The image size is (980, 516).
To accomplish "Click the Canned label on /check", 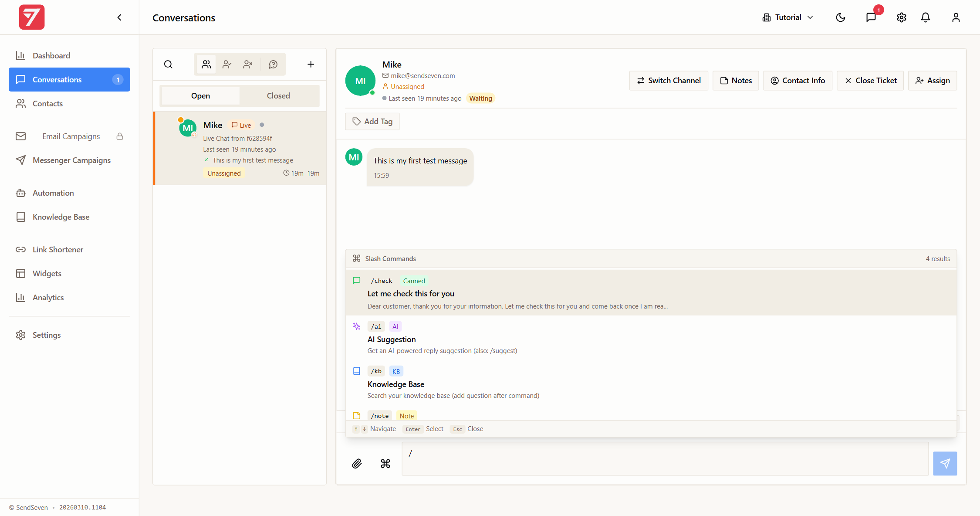I will (414, 281).
